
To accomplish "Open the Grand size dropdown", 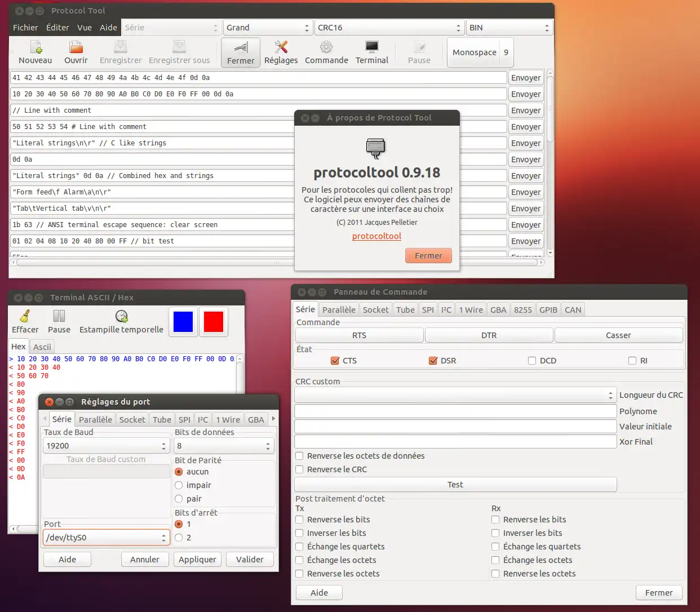I will (x=268, y=28).
